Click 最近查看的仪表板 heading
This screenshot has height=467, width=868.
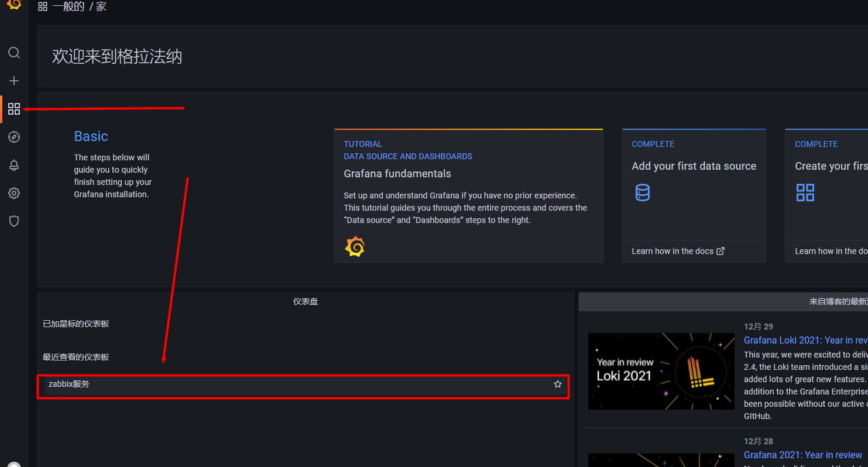coord(76,357)
